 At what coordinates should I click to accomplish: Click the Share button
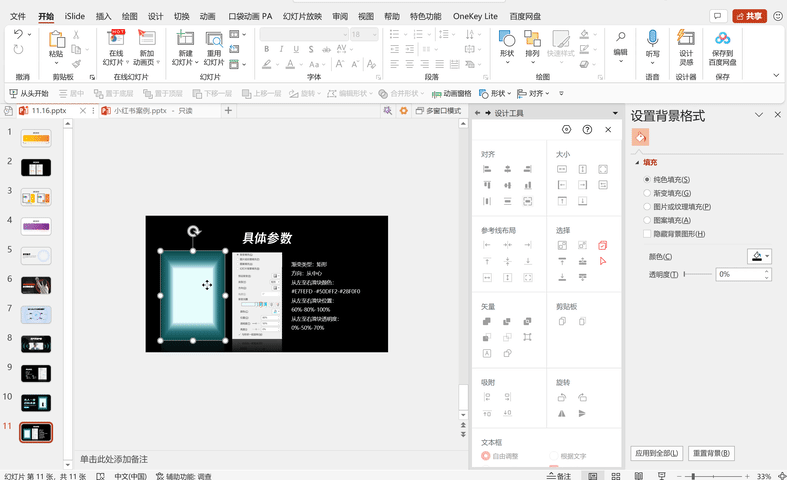749,16
